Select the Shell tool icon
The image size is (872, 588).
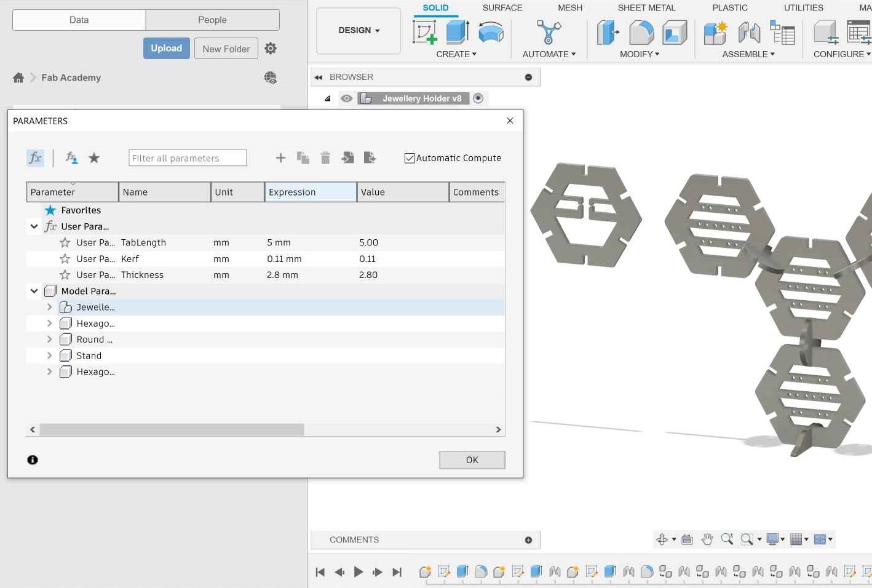[x=675, y=32]
